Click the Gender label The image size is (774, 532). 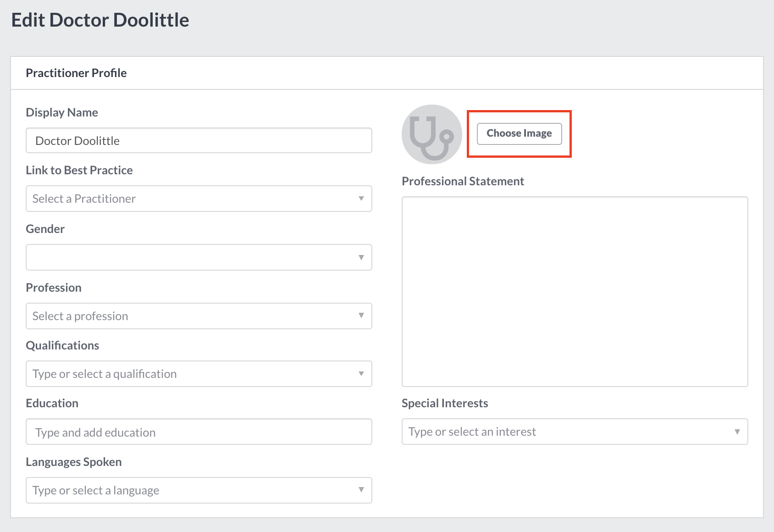(x=45, y=229)
